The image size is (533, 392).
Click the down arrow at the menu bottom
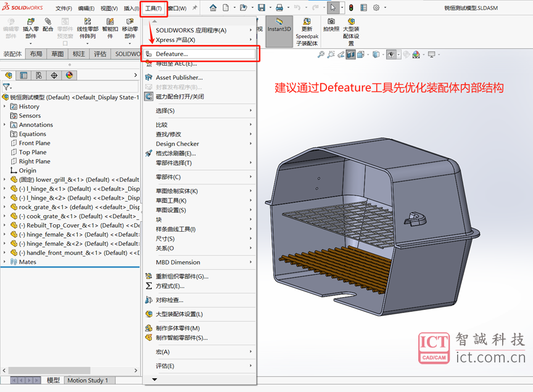click(x=155, y=380)
